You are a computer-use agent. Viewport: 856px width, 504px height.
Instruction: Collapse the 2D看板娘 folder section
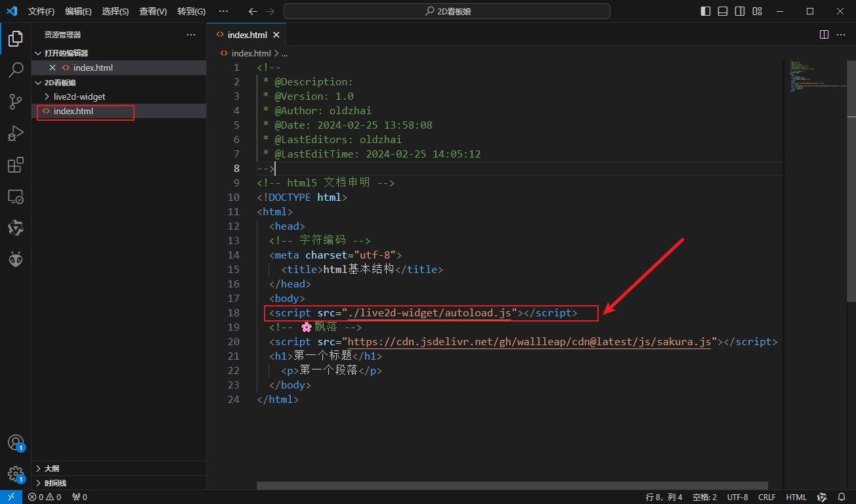pyautogui.click(x=119, y=82)
